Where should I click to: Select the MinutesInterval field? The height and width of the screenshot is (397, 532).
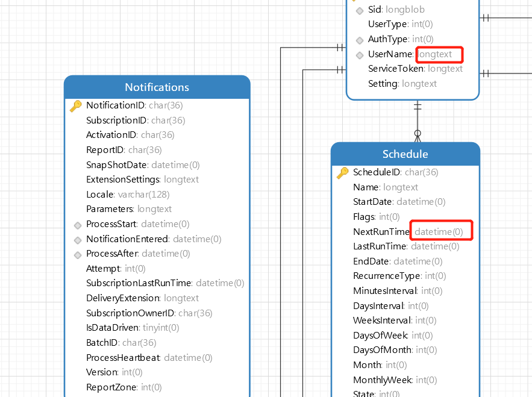pos(398,291)
